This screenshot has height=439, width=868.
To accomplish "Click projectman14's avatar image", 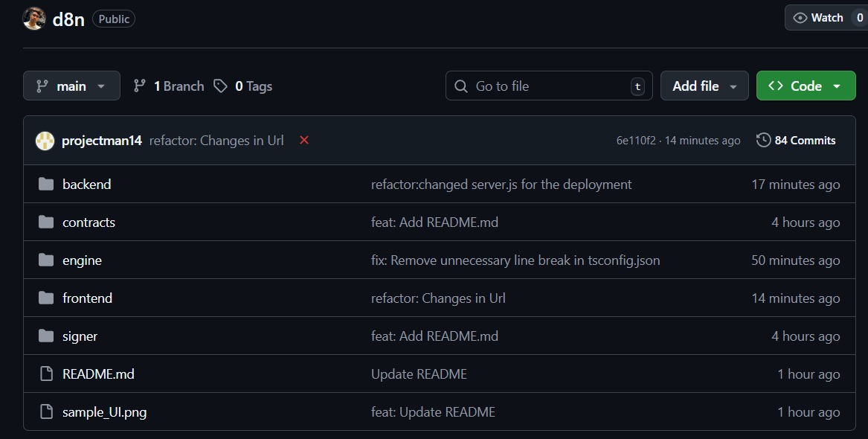I will (x=45, y=140).
